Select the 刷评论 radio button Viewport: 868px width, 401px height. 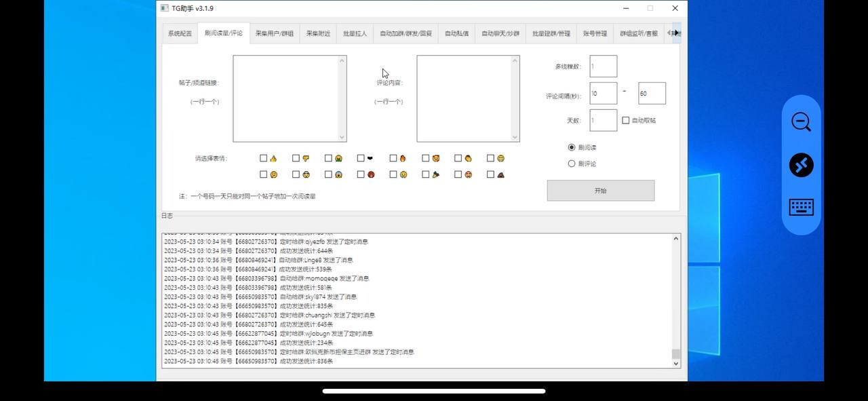572,163
